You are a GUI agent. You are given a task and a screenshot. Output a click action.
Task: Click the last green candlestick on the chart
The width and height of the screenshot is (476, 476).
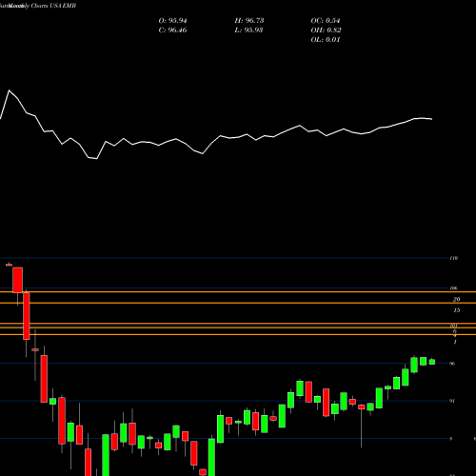(x=432, y=362)
